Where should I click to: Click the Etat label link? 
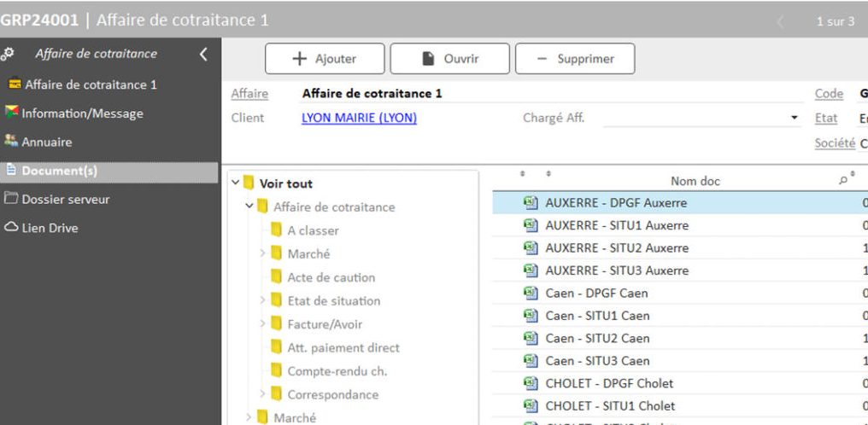coord(826,118)
